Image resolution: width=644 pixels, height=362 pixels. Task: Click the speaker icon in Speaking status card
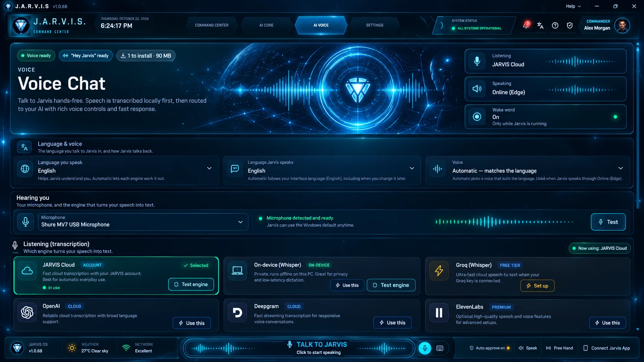pyautogui.click(x=477, y=89)
